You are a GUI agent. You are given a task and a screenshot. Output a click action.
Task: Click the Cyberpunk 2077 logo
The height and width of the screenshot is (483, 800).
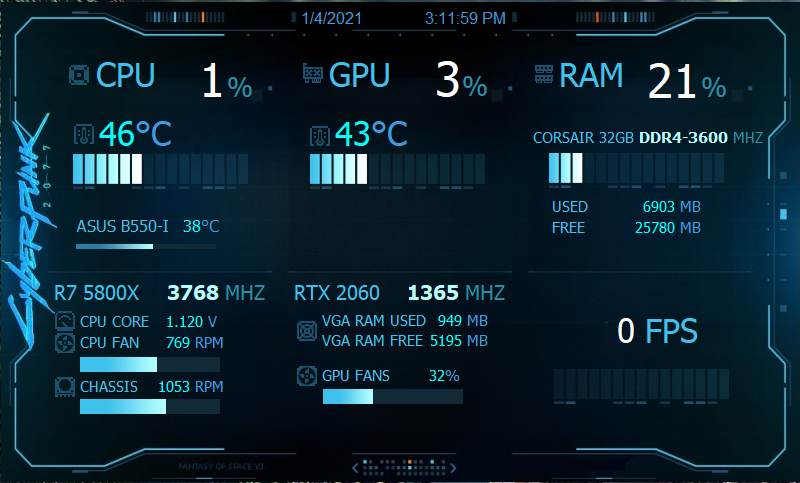(x=28, y=240)
